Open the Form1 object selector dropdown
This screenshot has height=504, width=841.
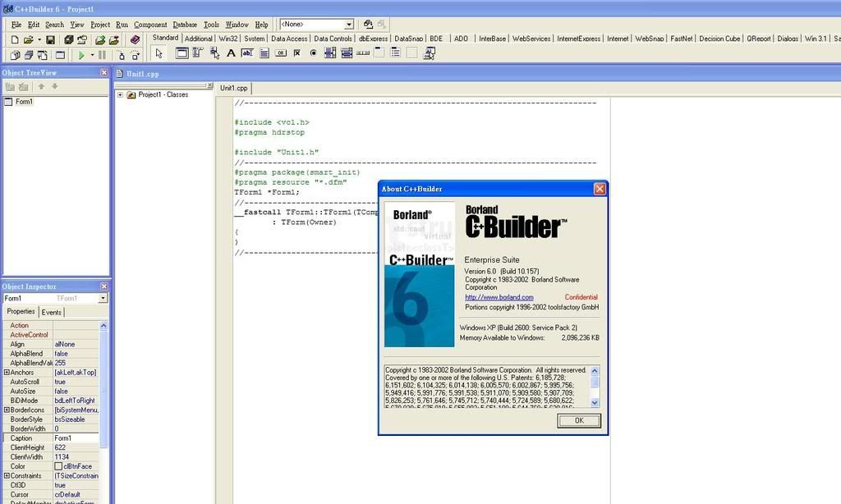point(103,298)
